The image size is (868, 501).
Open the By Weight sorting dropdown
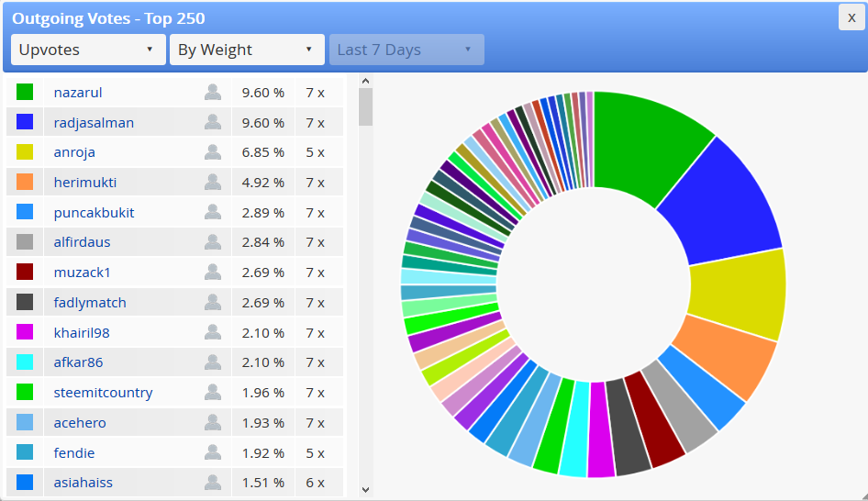247,50
